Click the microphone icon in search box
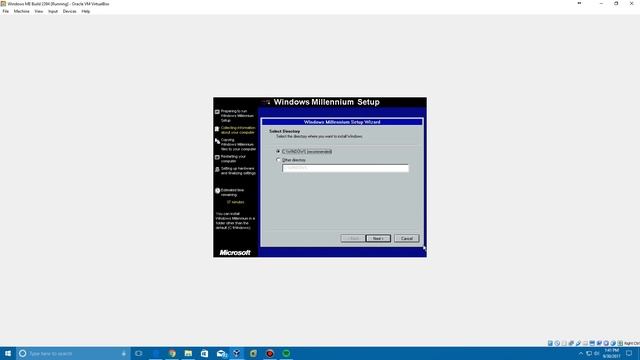 [124, 353]
